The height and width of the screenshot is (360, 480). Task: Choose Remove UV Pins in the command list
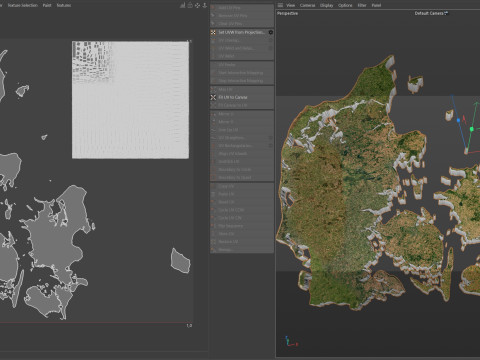pos(242,16)
